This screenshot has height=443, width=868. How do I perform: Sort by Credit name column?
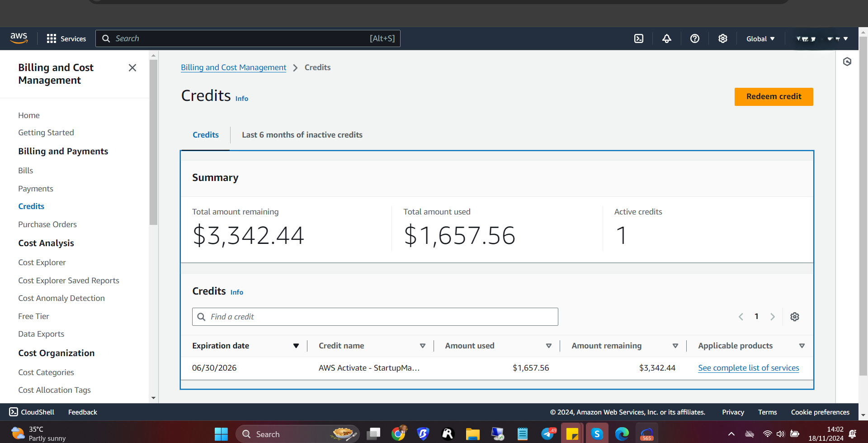point(423,346)
